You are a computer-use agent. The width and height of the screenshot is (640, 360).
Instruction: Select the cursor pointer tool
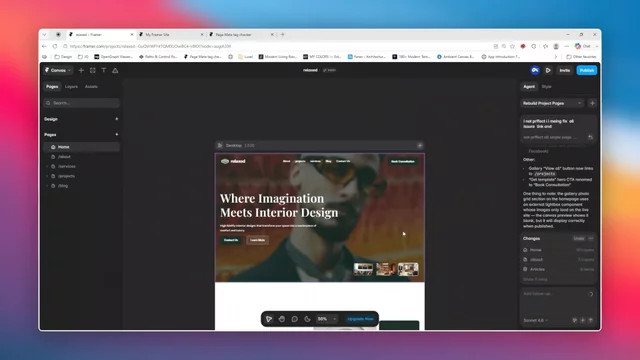(269, 319)
